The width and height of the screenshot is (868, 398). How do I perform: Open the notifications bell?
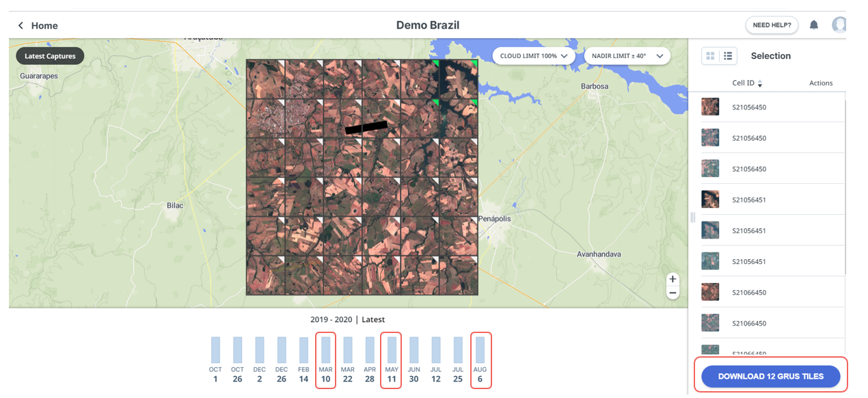(813, 25)
